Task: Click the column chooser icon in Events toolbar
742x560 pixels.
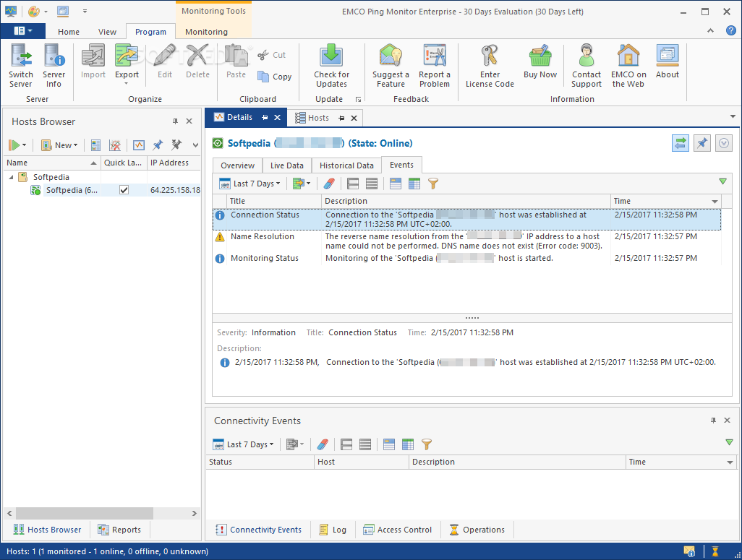Action: coord(414,184)
